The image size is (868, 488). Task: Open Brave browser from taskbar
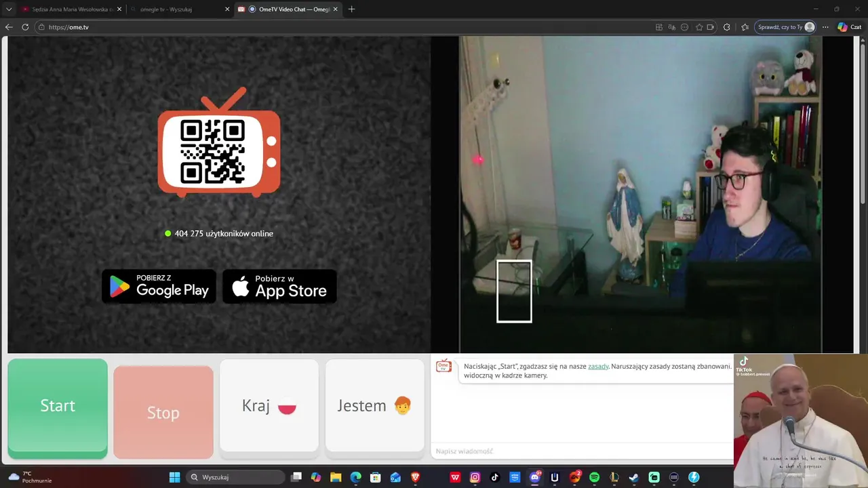(416, 477)
